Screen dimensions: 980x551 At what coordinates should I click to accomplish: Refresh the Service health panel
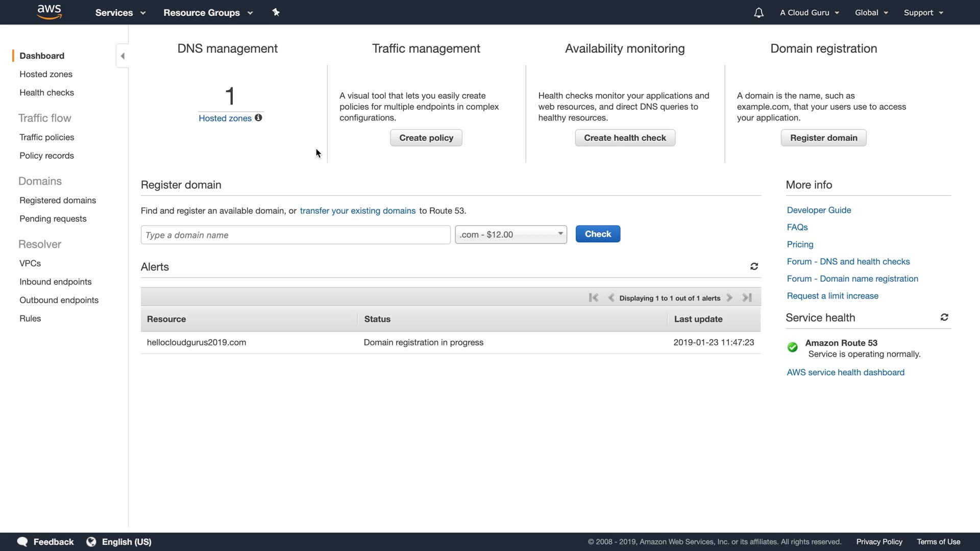point(944,317)
